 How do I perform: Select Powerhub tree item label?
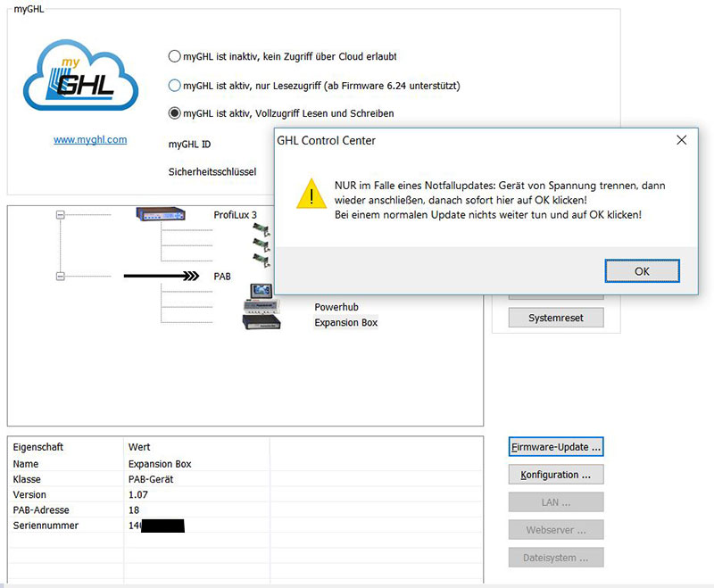coord(336,307)
